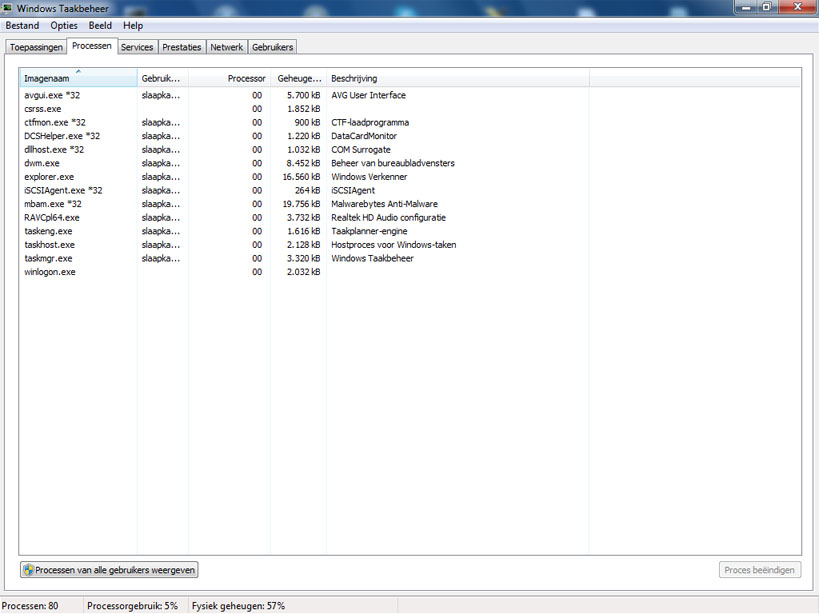819x614 pixels.
Task: Click the Windows Verkenner description
Action: point(369,176)
